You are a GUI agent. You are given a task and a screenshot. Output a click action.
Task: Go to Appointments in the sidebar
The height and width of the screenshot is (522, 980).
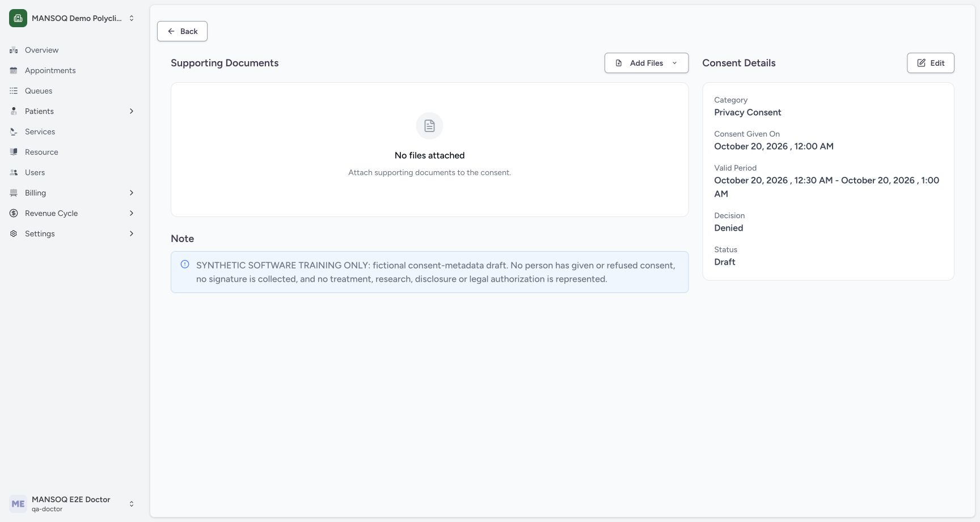click(73, 70)
